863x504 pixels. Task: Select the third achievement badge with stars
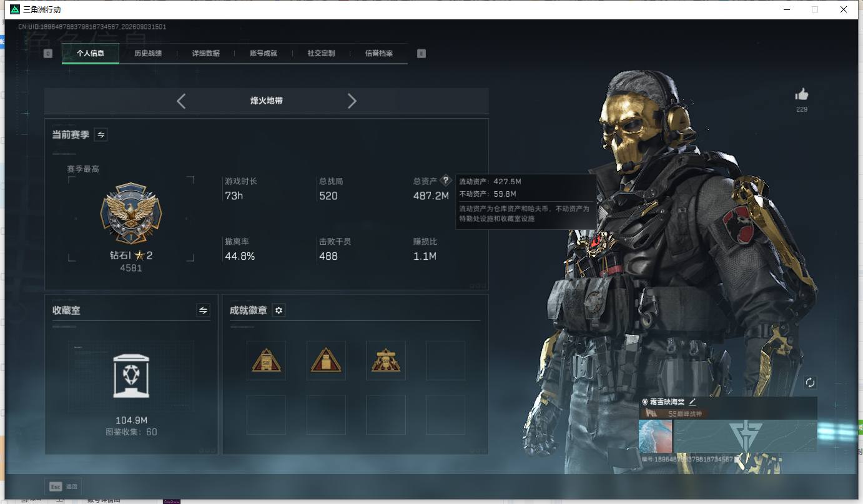(386, 360)
